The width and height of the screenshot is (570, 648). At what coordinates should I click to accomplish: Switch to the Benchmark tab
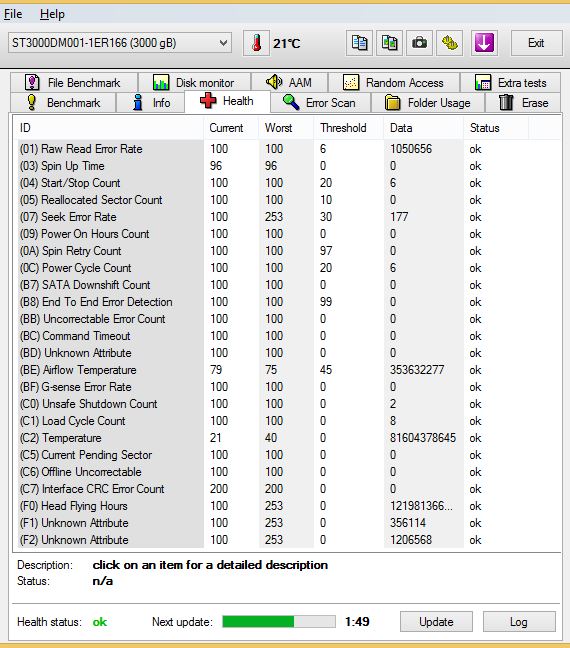click(63, 102)
